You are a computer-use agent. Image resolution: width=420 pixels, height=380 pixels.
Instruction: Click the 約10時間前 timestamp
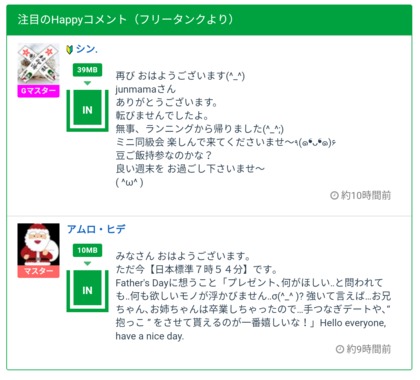click(x=366, y=195)
